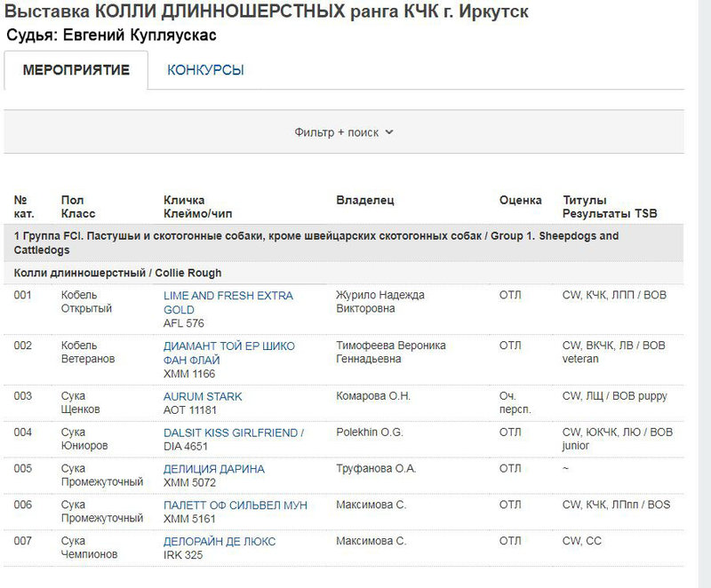Click the Оч. персп. rating cell
The image size is (711, 588).
pyautogui.click(x=515, y=402)
